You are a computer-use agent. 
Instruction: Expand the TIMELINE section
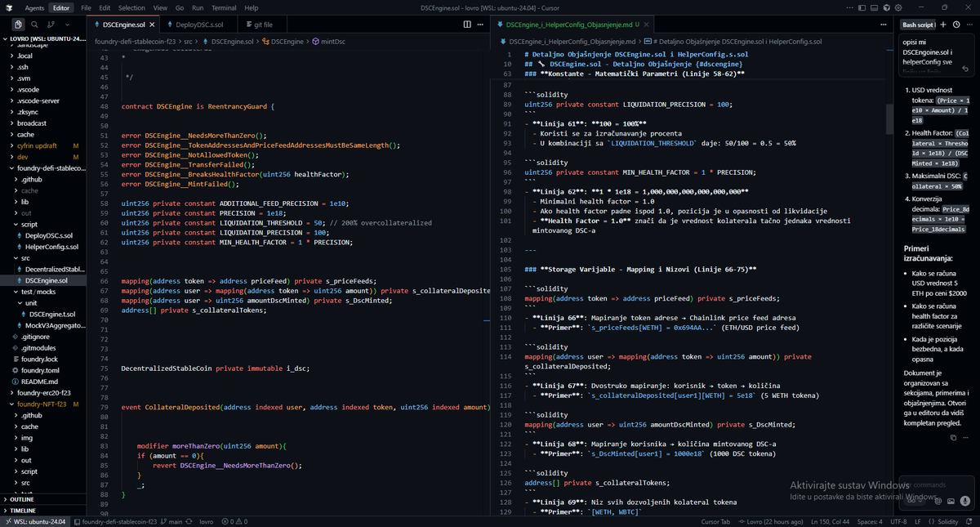coord(43,511)
